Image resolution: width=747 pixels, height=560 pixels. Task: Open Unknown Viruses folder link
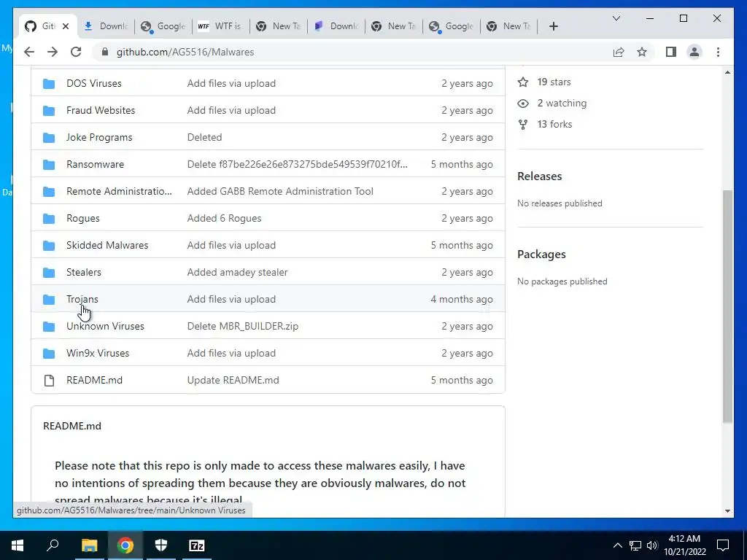click(x=105, y=327)
